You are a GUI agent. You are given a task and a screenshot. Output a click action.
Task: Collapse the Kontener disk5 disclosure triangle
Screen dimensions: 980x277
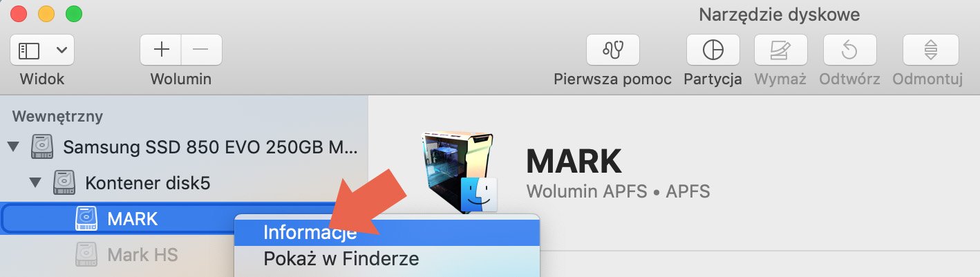point(35,183)
